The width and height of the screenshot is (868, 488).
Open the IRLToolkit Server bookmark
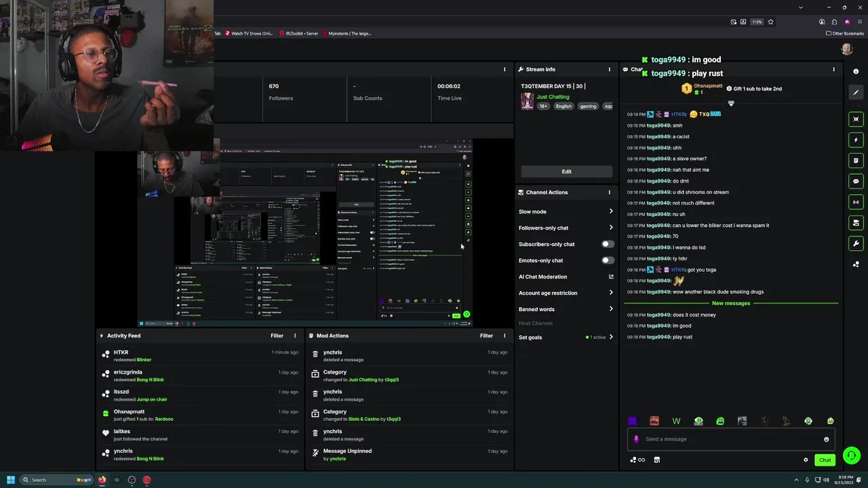(298, 33)
